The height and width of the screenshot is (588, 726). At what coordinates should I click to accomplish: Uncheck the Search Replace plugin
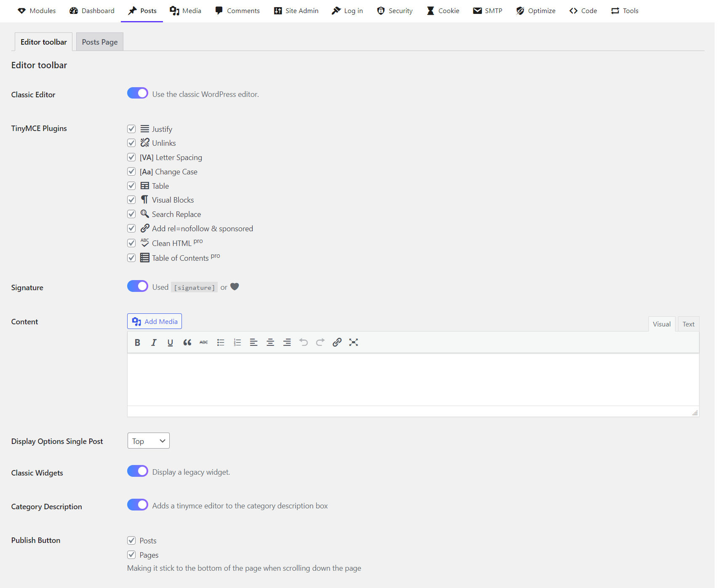(131, 214)
